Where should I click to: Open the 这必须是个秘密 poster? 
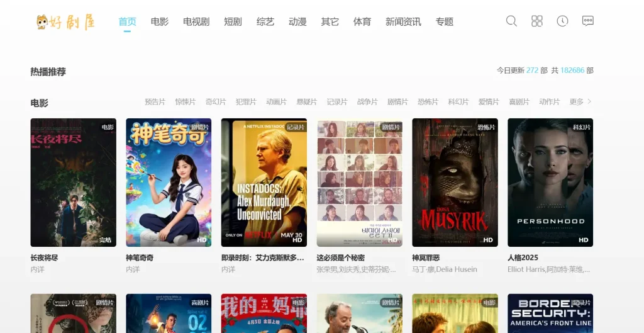[x=359, y=183]
